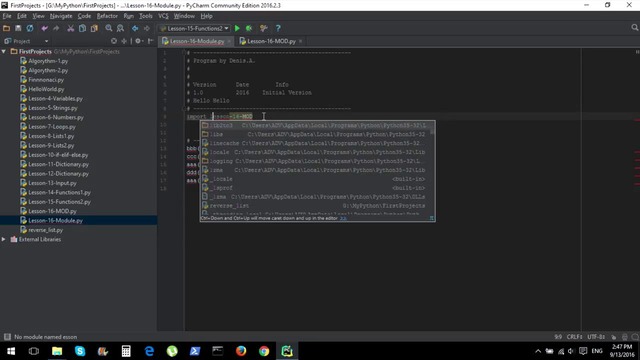Click the Redo arrow icon

point(56,29)
